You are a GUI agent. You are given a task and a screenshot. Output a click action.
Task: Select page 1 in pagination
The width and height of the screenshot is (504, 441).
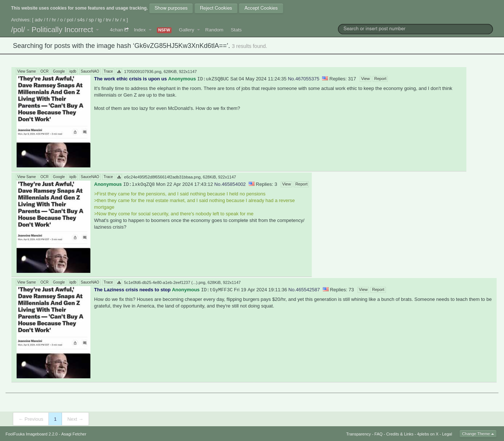[55, 419]
